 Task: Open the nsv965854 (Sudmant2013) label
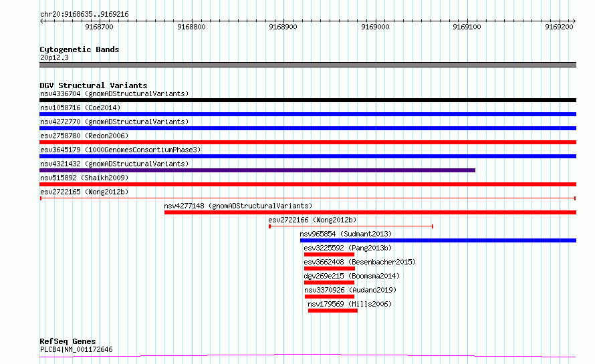pyautogui.click(x=346, y=234)
